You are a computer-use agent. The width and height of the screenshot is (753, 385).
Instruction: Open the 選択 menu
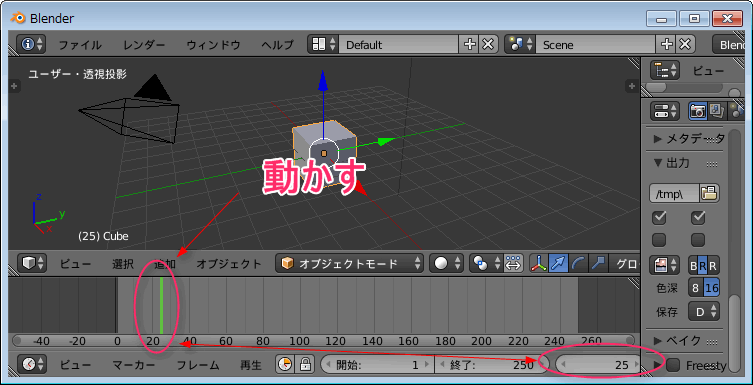pos(123,264)
